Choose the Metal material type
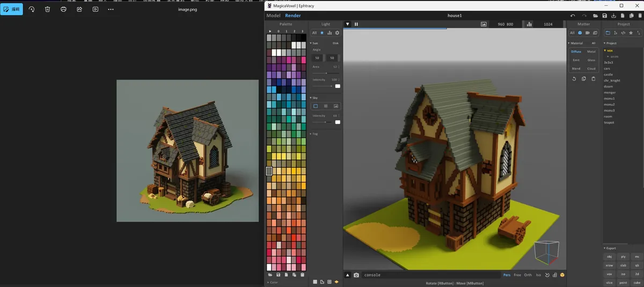The height and width of the screenshot is (287, 644). pyautogui.click(x=591, y=51)
